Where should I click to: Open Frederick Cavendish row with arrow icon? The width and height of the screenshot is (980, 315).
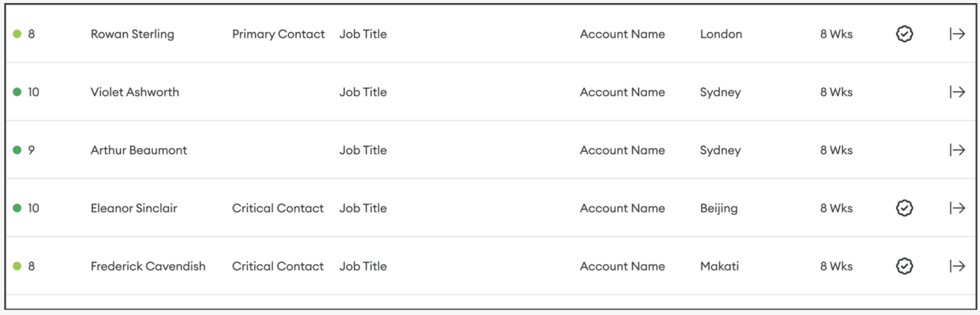point(957,266)
